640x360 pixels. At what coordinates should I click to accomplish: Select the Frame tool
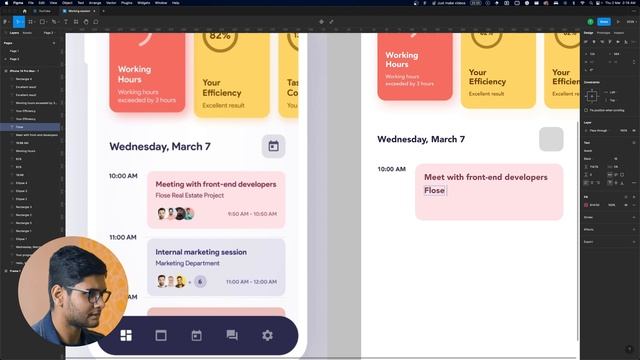[x=30, y=22]
